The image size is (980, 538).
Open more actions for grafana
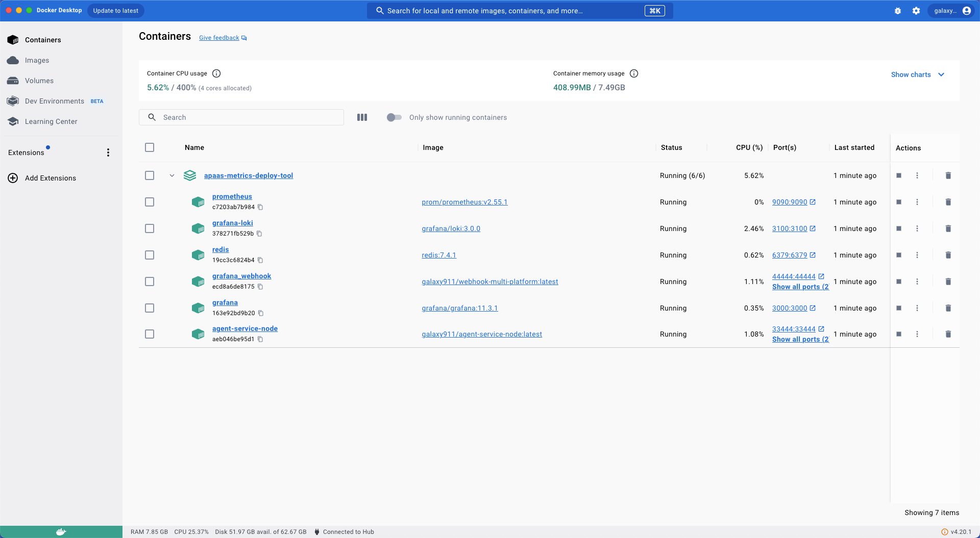click(917, 308)
